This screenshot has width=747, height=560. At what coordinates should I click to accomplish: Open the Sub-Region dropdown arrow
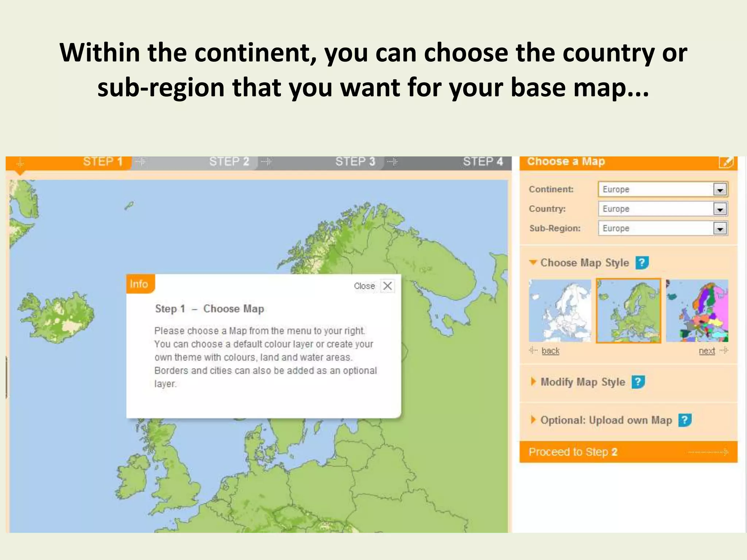[720, 229]
